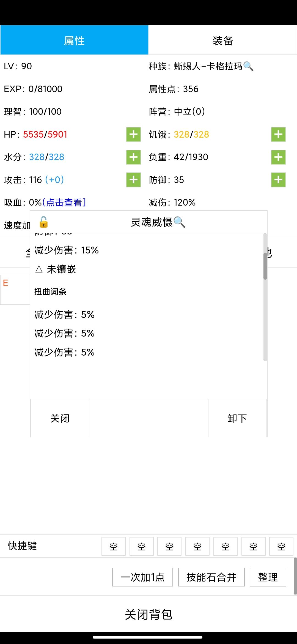Toggle the padlock icon on item popup
297x644 pixels.
[43, 222]
